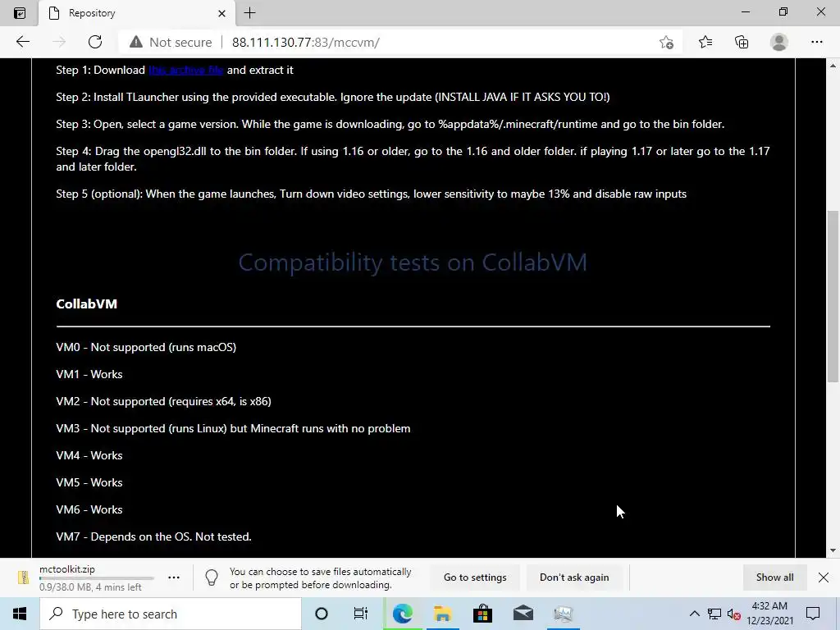
Task: Click the Type here to search box
Action: [x=171, y=614]
